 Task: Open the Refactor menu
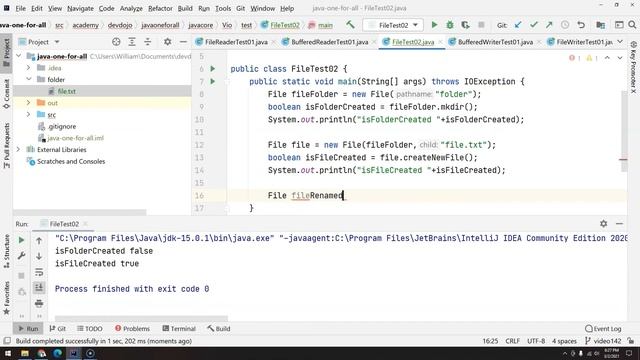[x=160, y=8]
